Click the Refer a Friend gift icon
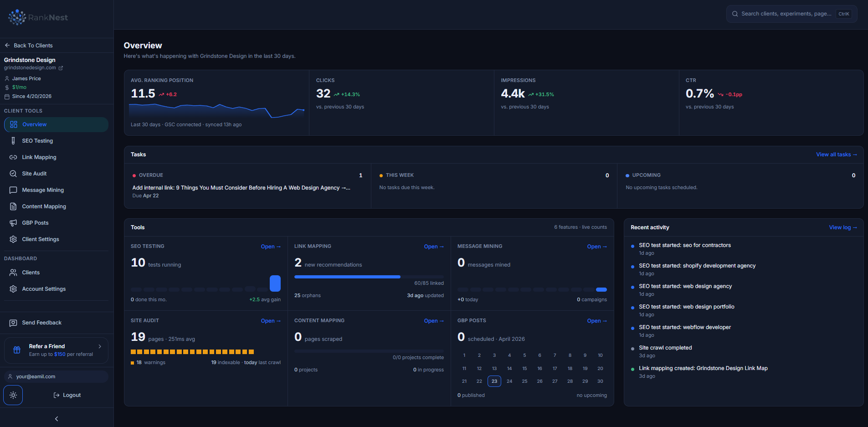Viewport: 868px width, 427px height. pyautogui.click(x=17, y=350)
